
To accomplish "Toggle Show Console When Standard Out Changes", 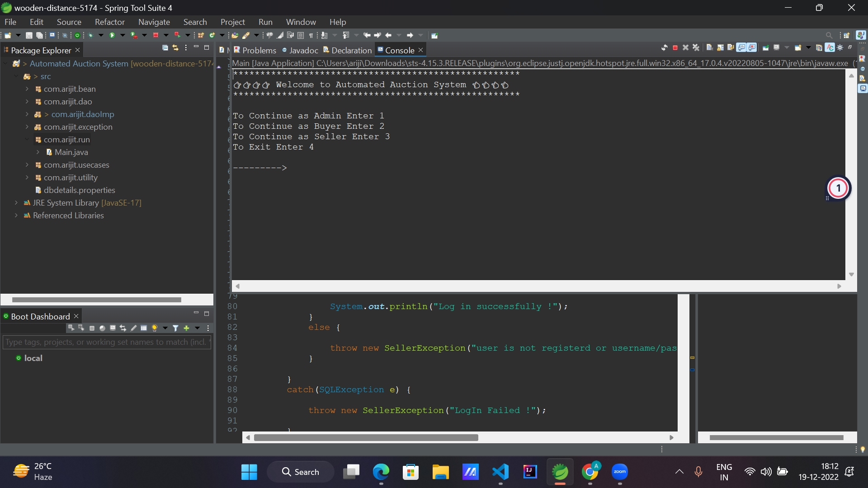I will pyautogui.click(x=741, y=47).
